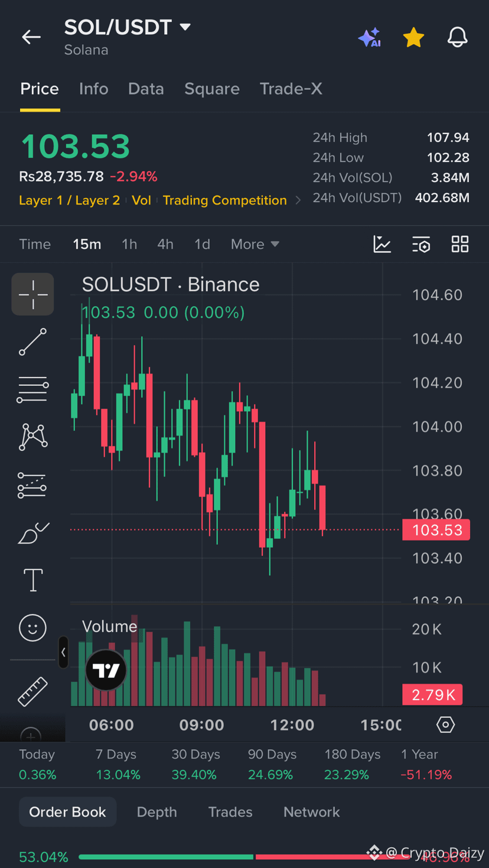Select the 1h interval

(x=129, y=244)
